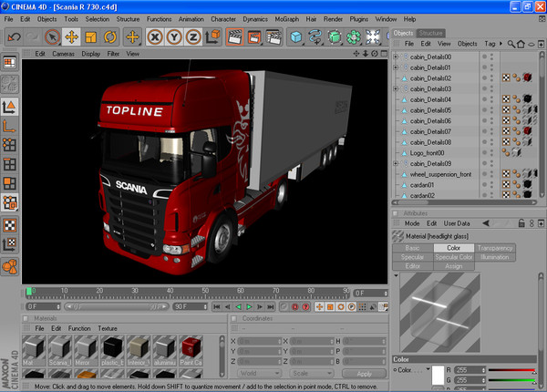Switch to the Structure tab
The height and width of the screenshot is (392, 547).
[430, 33]
